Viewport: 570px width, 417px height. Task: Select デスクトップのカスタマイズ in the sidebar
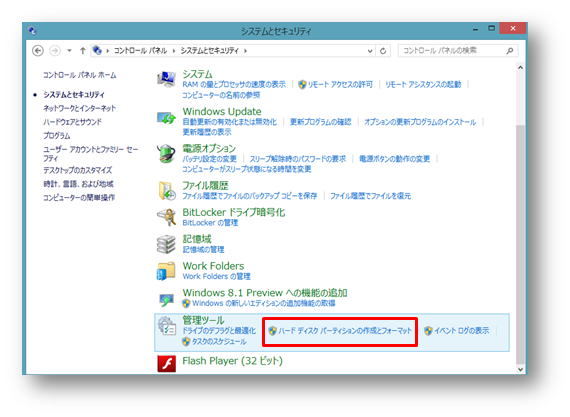coord(77,170)
